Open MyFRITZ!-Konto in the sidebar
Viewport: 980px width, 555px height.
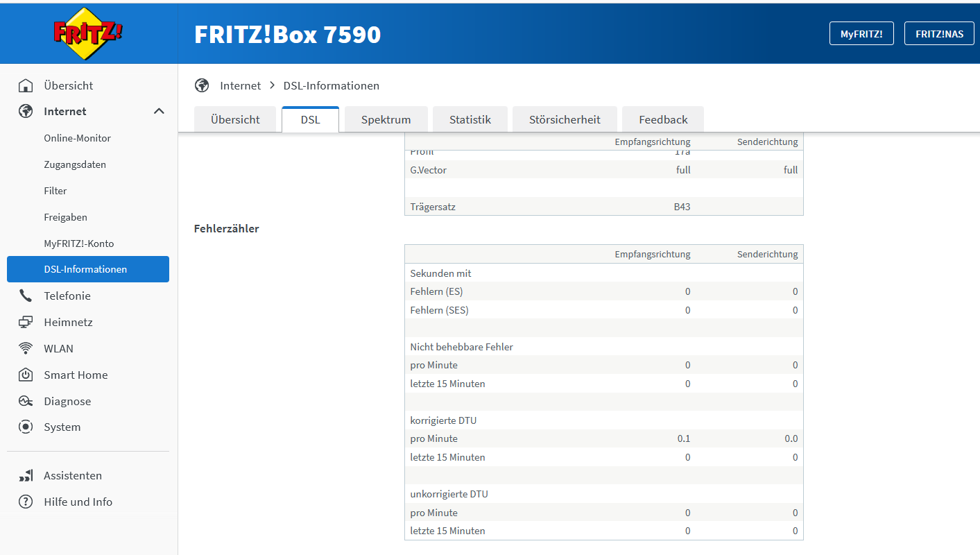click(x=79, y=244)
